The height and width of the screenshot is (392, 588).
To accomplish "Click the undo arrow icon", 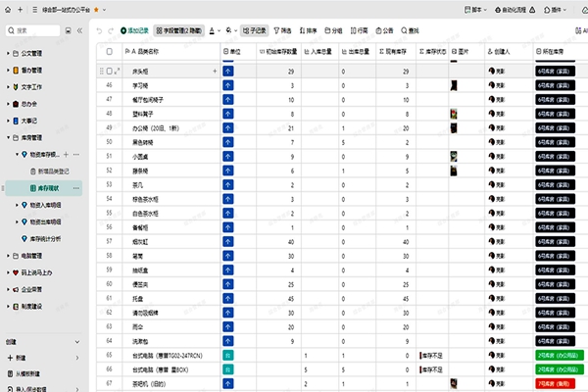I will pos(98,30).
